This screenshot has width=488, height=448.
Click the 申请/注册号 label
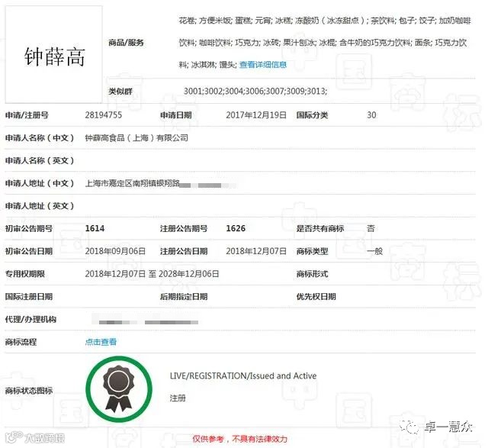[27, 115]
